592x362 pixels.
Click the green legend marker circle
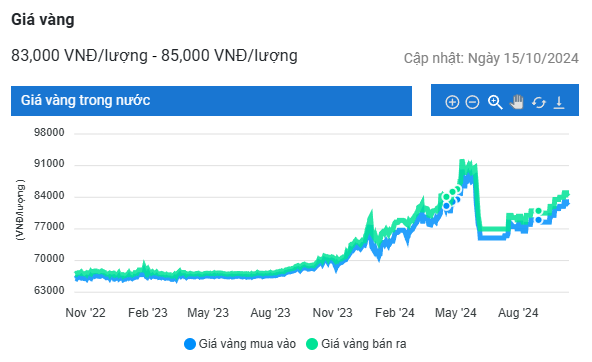tap(312, 344)
